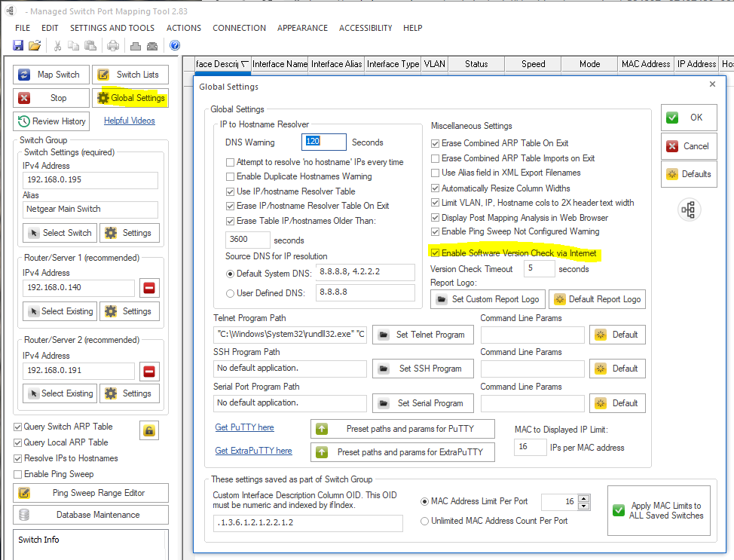This screenshot has height=560, width=734.
Task: Select User Defined DNS radio button
Action: (x=230, y=294)
